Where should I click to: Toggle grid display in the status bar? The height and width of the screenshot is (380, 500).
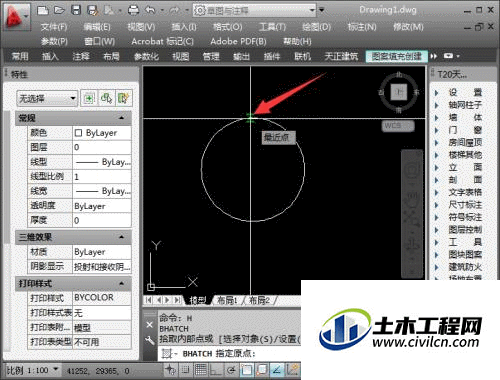(x=201, y=369)
